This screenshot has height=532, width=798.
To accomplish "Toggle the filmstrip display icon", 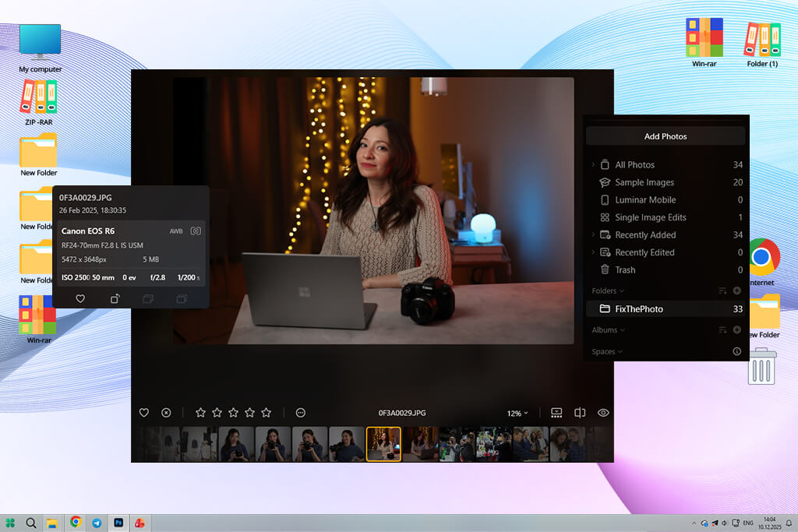I will click(556, 413).
